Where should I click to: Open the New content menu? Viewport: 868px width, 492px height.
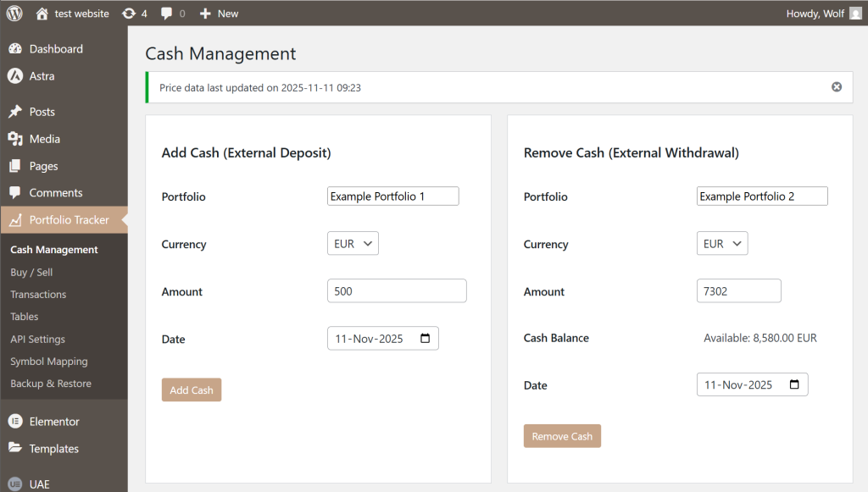pos(219,14)
